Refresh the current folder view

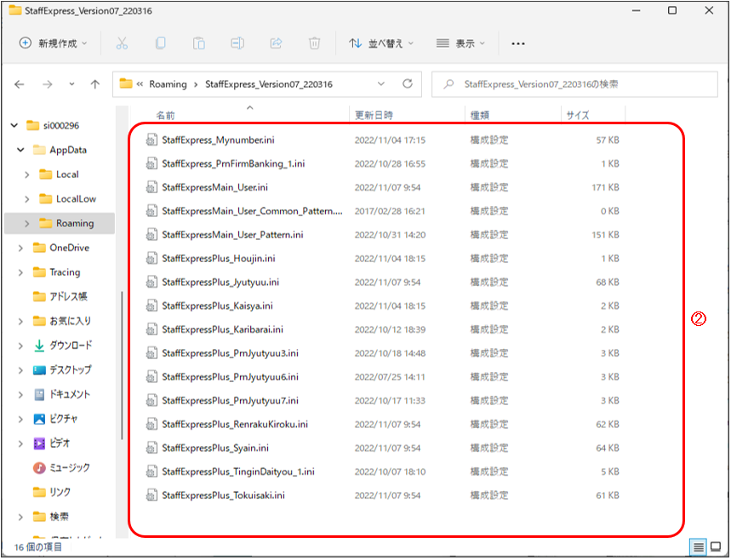408,84
